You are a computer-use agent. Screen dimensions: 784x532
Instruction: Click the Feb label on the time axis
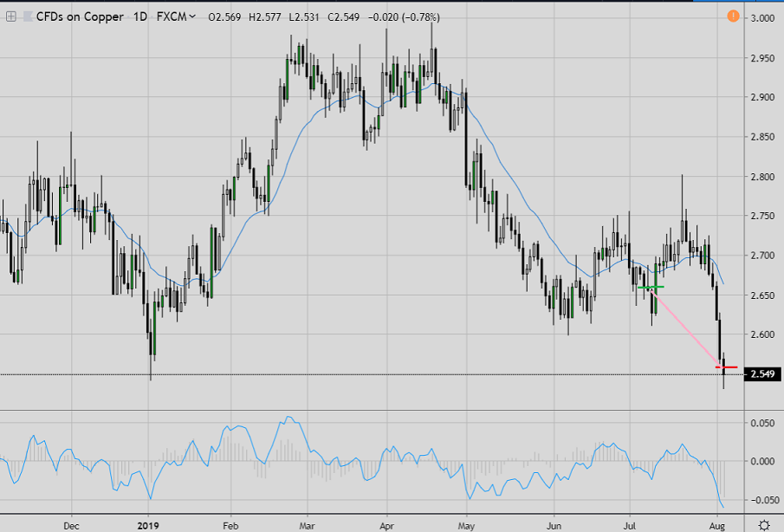click(230, 526)
